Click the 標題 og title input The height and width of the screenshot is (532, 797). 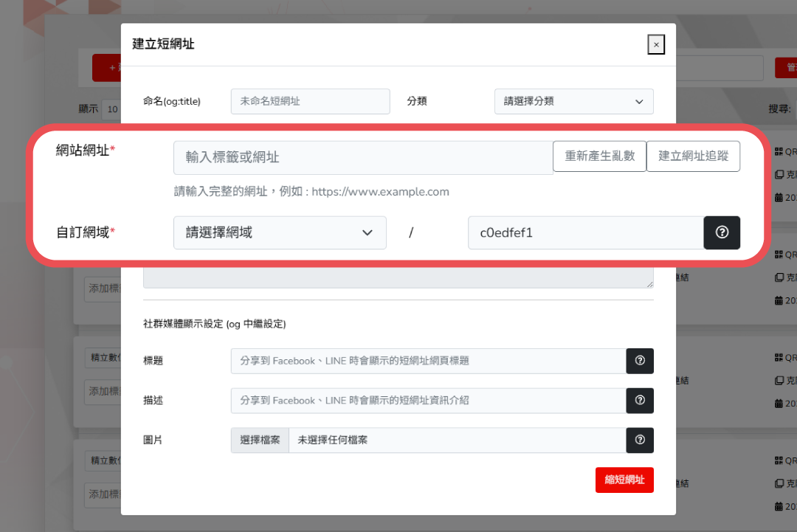click(428, 361)
